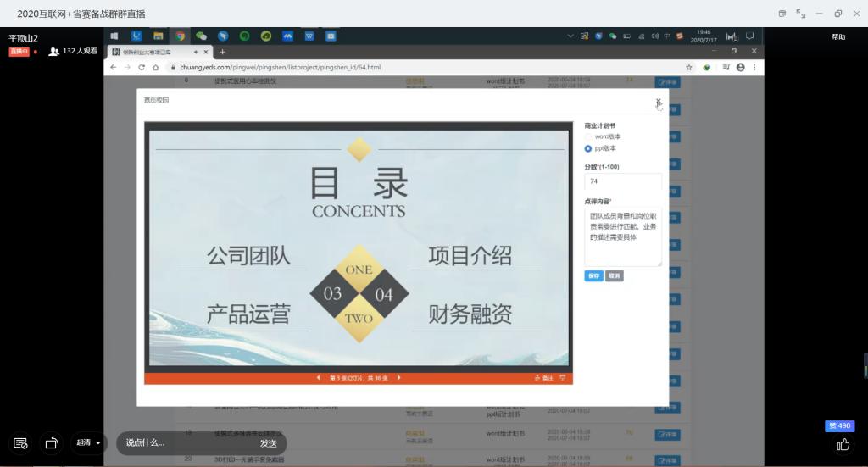The width and height of the screenshot is (868, 467).
Task: Click the slide preview showing 目录
Action: 359,247
